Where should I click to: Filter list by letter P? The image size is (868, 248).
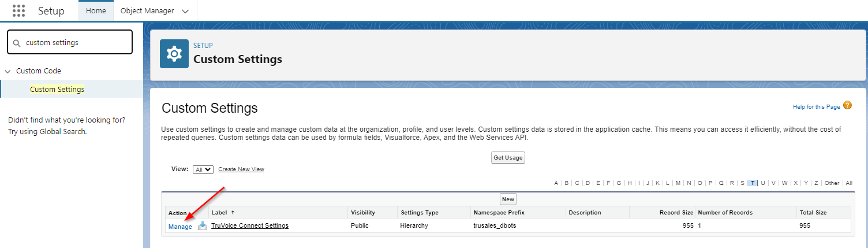point(710,183)
